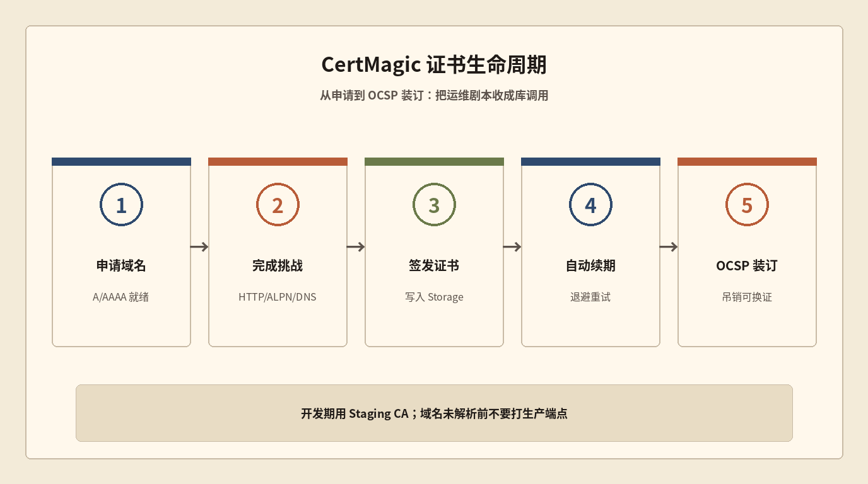The width and height of the screenshot is (868, 484).
Task: Select the step 3 numbered circle
Action: pos(434,205)
